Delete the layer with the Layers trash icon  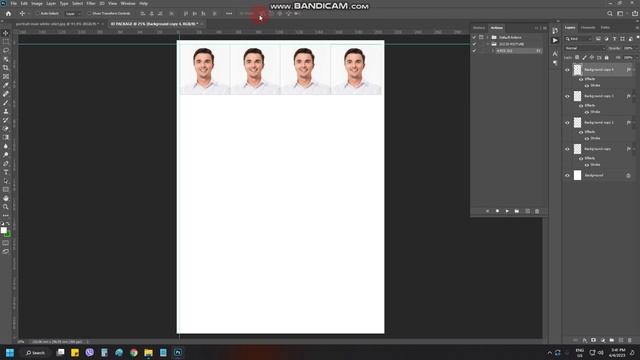tap(629, 340)
